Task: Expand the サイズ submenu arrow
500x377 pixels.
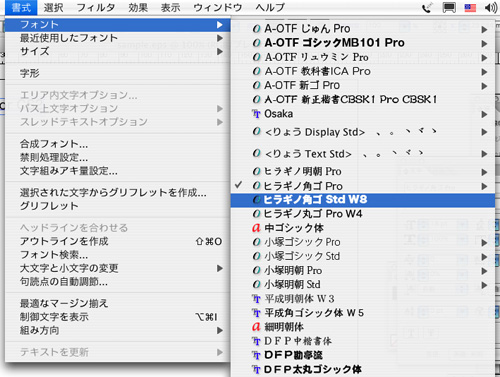Action: pos(219,51)
